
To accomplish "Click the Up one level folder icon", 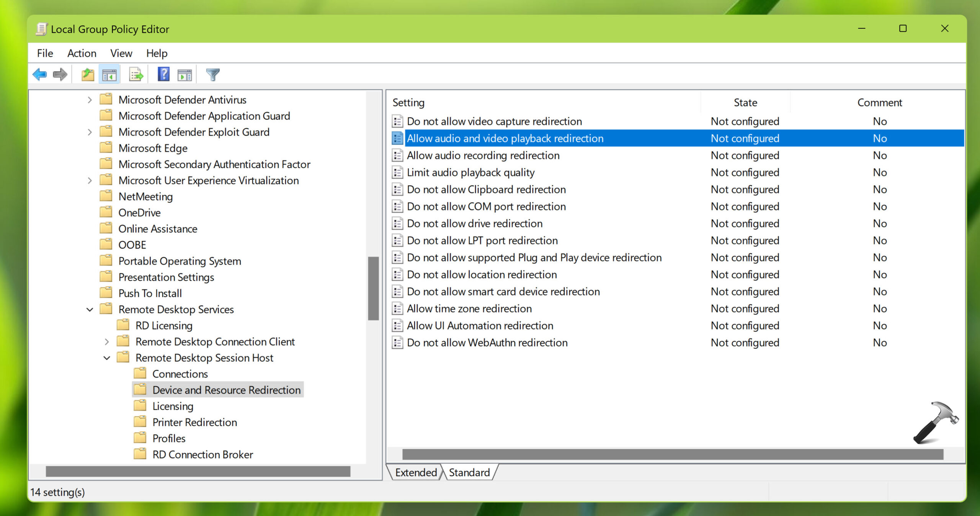I will [x=88, y=74].
